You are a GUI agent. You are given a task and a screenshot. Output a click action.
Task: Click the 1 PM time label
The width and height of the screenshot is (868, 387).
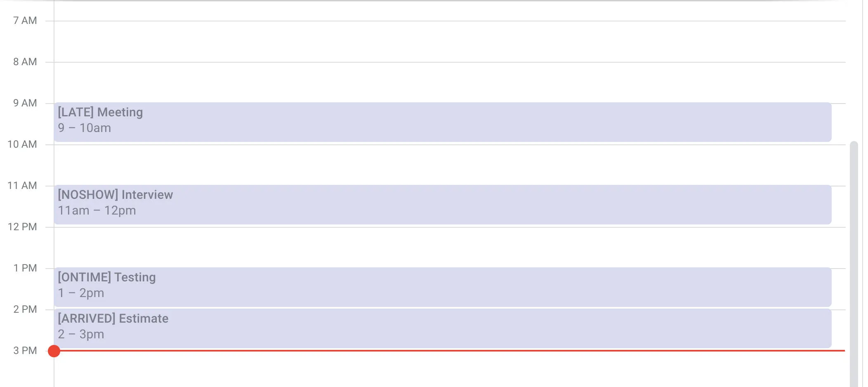coord(24,268)
